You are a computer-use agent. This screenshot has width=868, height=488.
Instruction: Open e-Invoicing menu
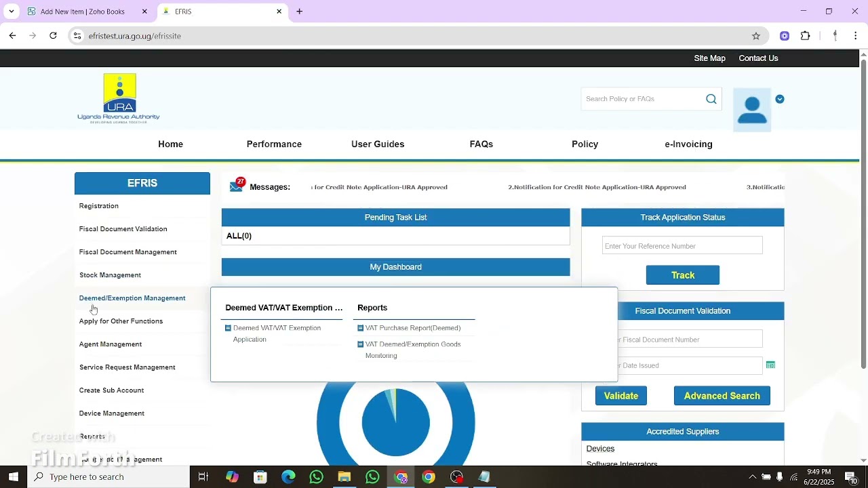688,144
